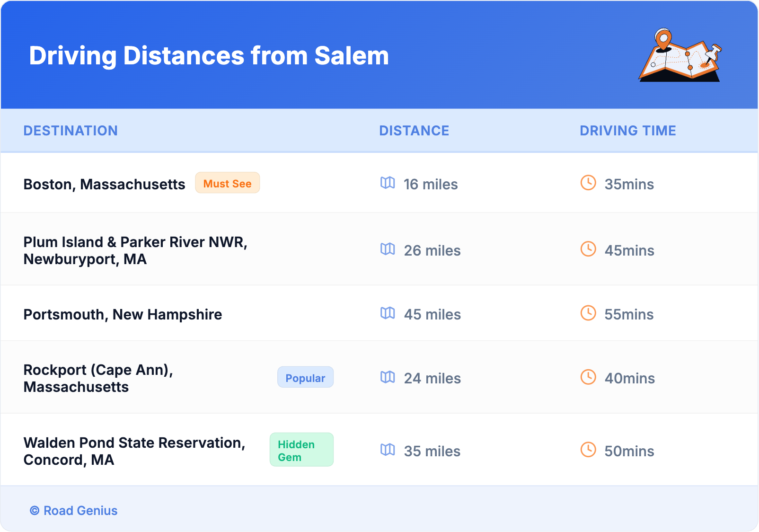
Task: Click the map illustration in the header
Action: [x=680, y=56]
